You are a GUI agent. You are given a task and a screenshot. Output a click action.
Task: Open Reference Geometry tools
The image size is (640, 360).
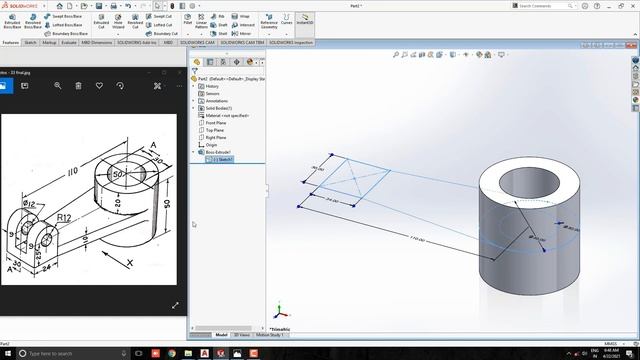[x=269, y=21]
